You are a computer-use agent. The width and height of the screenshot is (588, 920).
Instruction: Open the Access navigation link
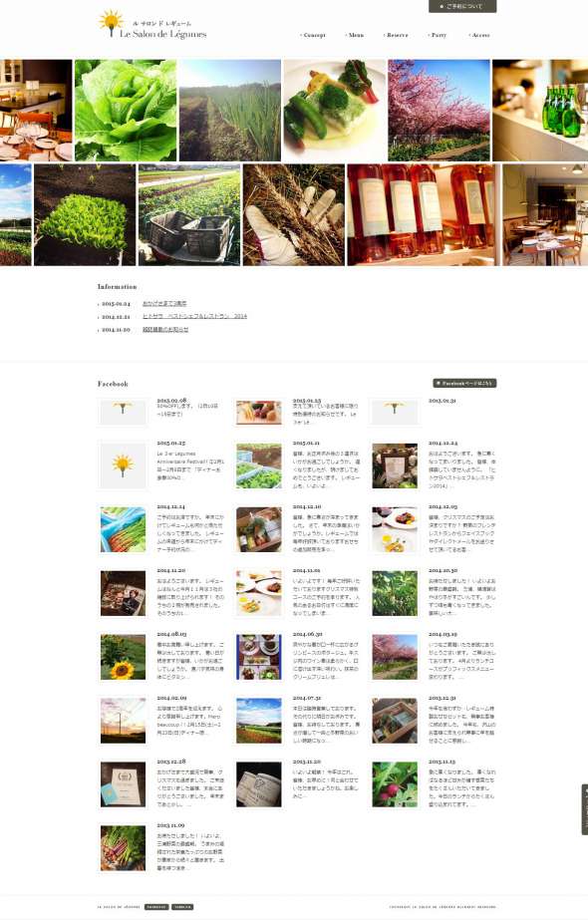click(478, 35)
